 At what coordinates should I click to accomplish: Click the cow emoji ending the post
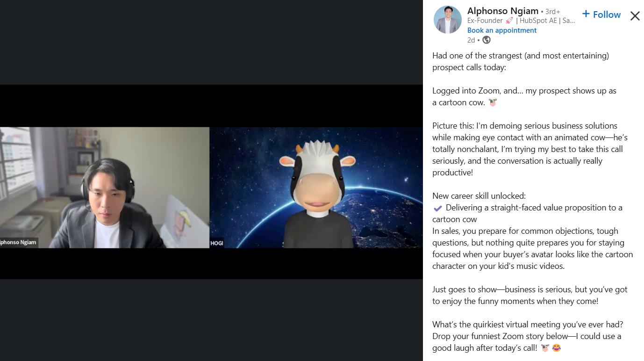click(544, 348)
